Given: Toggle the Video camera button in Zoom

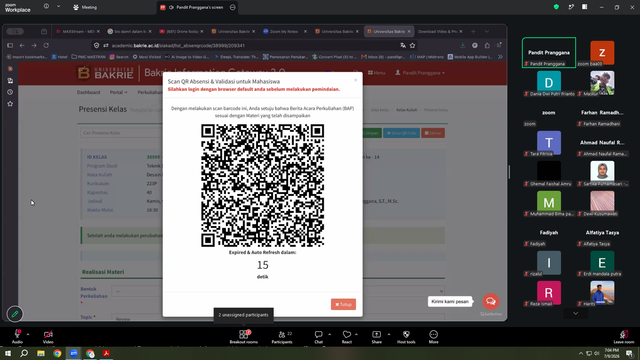Looking at the screenshot, I should [48, 334].
